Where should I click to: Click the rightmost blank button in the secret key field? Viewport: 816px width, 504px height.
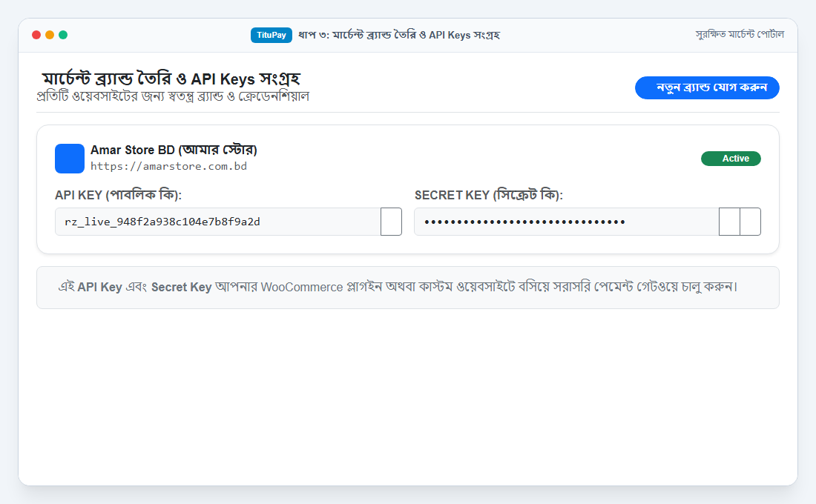click(x=751, y=222)
